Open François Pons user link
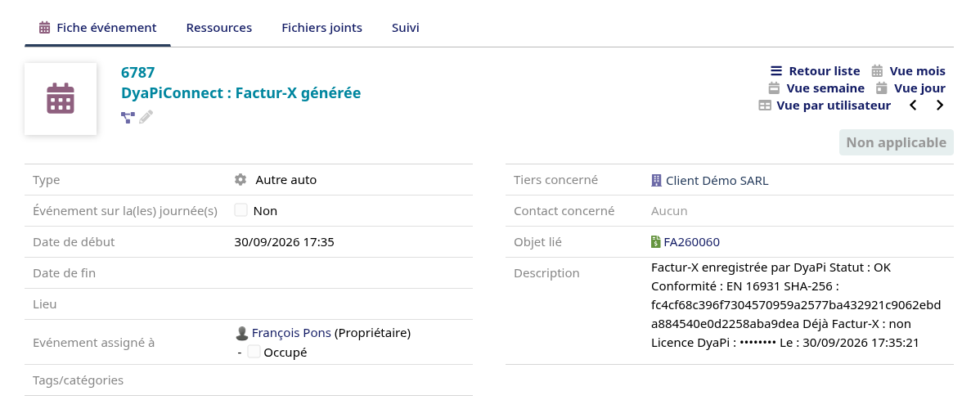The image size is (980, 409). [x=291, y=333]
